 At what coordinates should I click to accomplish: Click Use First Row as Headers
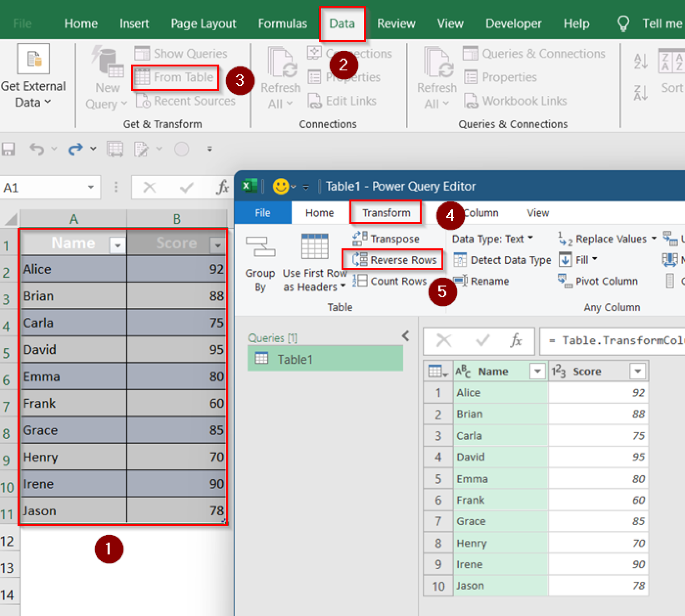click(314, 266)
